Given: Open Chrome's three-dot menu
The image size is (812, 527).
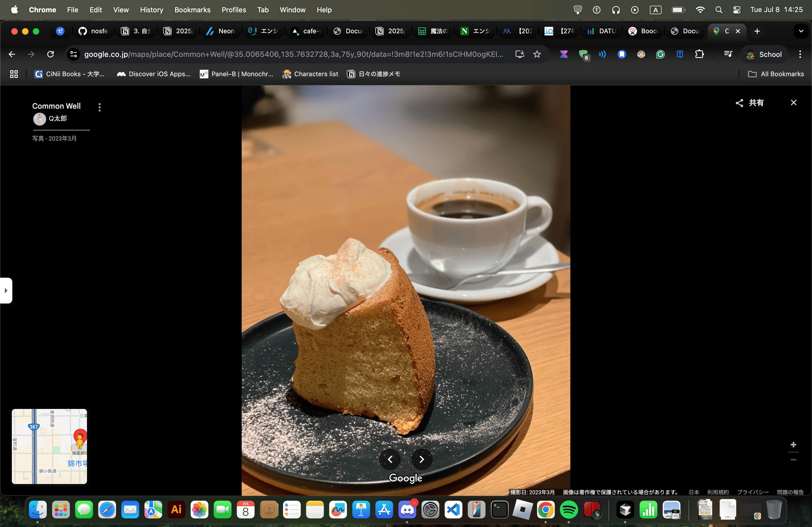Looking at the screenshot, I should [x=800, y=54].
